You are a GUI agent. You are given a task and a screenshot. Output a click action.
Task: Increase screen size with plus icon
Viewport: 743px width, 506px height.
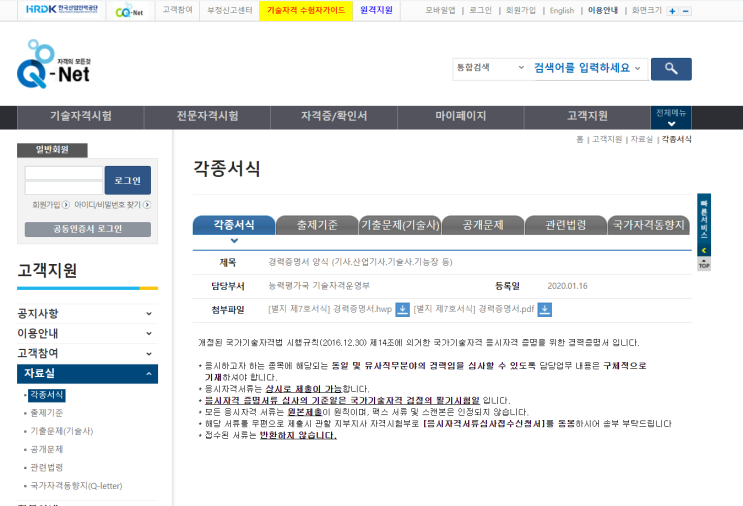pyautogui.click(x=672, y=11)
